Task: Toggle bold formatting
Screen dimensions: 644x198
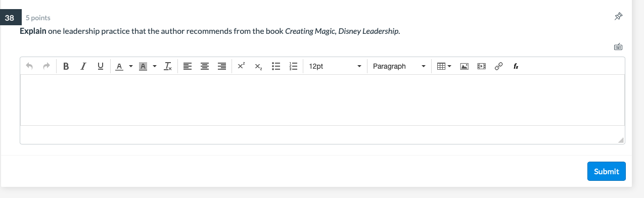Action: pyautogui.click(x=66, y=66)
